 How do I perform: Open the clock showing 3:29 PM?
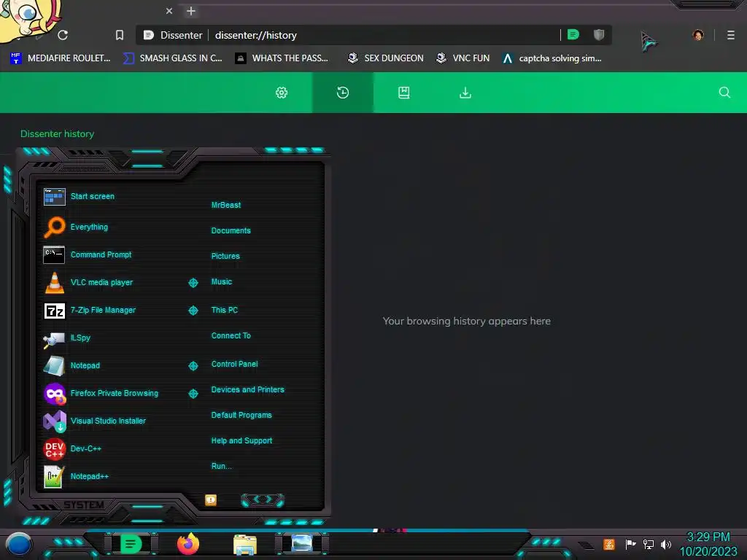click(x=708, y=544)
